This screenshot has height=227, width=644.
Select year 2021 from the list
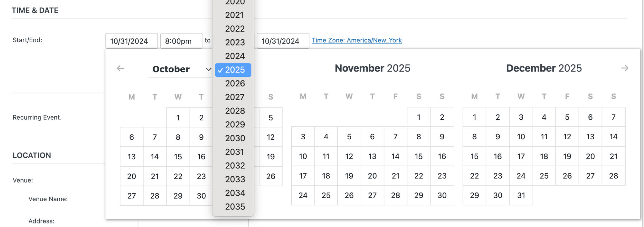tap(234, 15)
